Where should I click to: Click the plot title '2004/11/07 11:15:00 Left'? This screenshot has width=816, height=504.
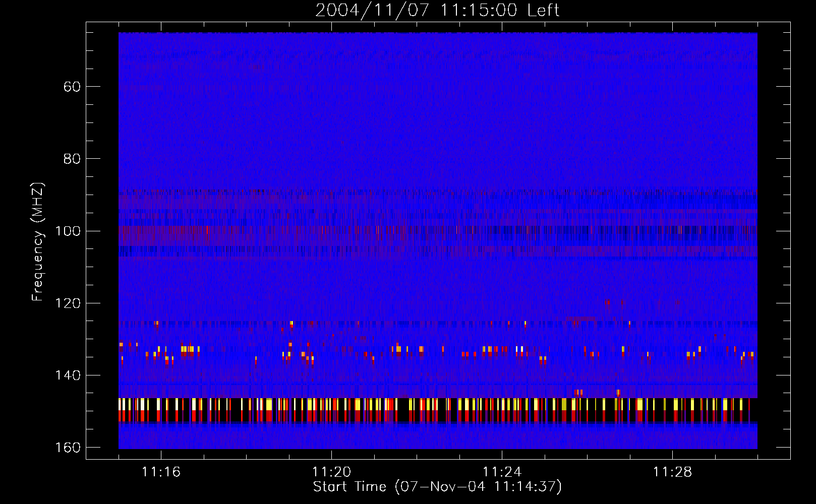click(x=437, y=11)
